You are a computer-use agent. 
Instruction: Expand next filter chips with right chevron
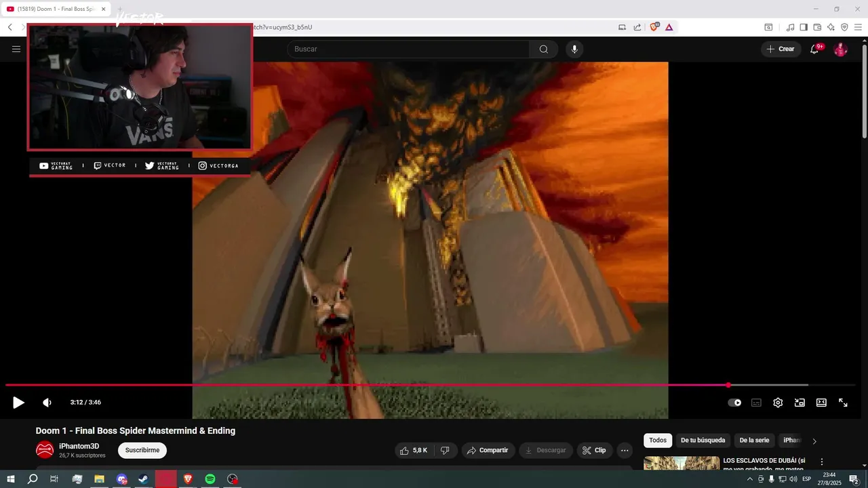tap(814, 441)
